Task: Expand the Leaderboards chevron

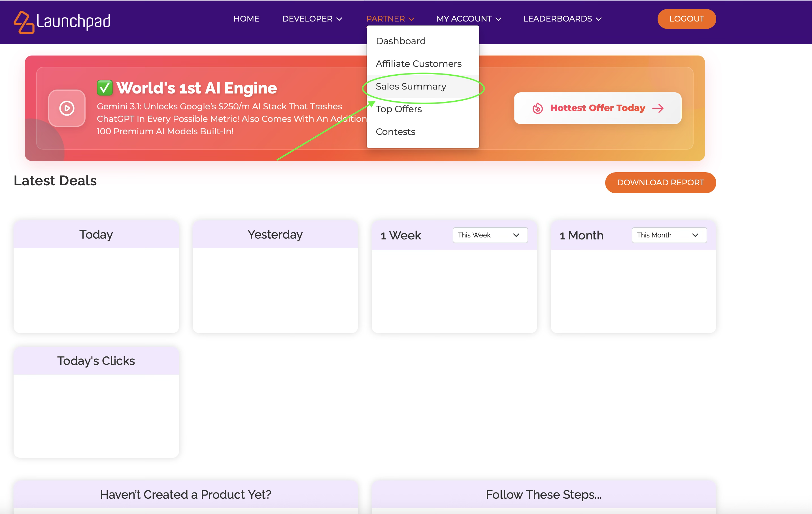Action: (599, 19)
